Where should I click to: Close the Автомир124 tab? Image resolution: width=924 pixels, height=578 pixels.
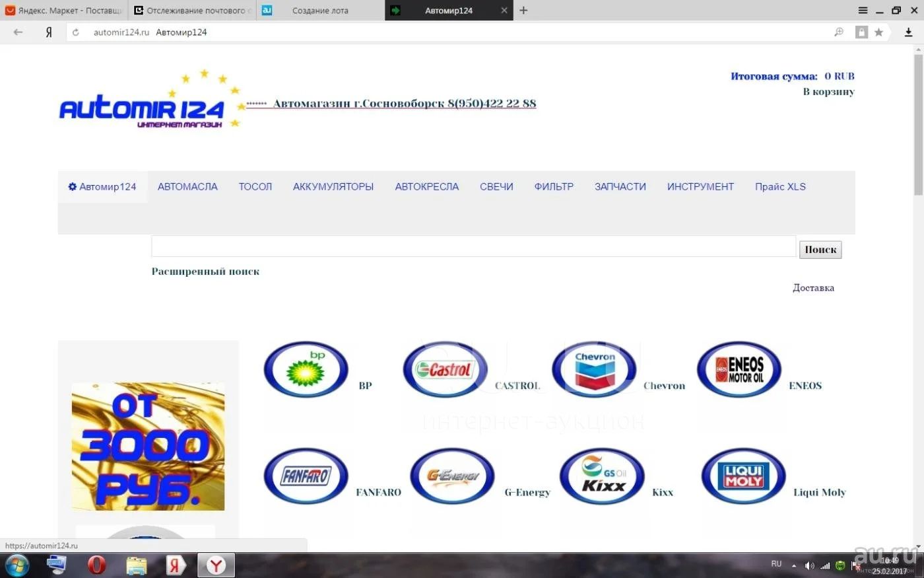pyautogui.click(x=504, y=10)
